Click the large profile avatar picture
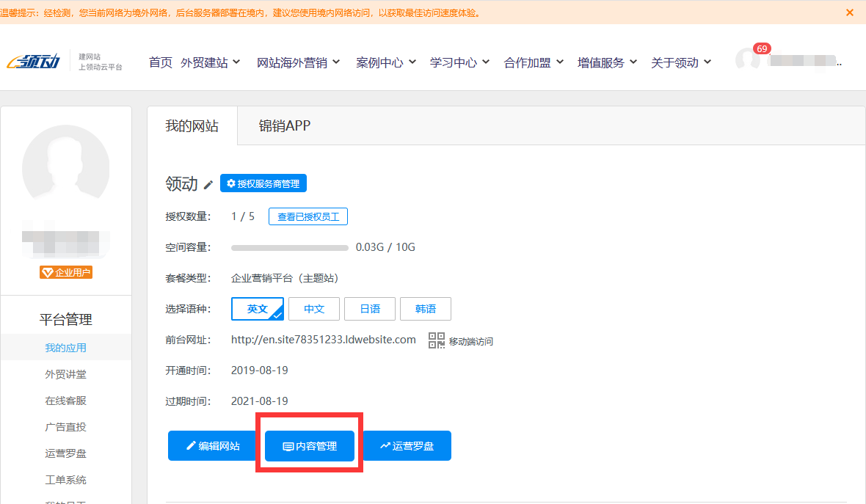 pos(66,169)
